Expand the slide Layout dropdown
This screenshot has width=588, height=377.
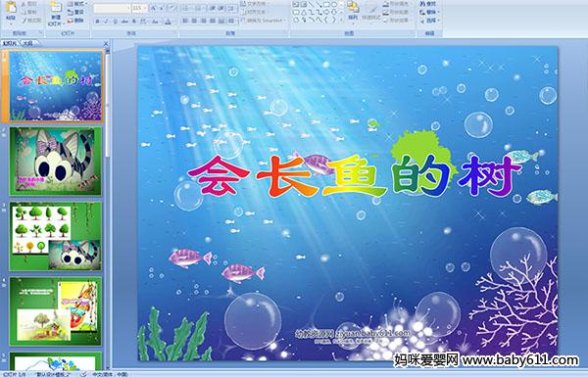coord(77,4)
